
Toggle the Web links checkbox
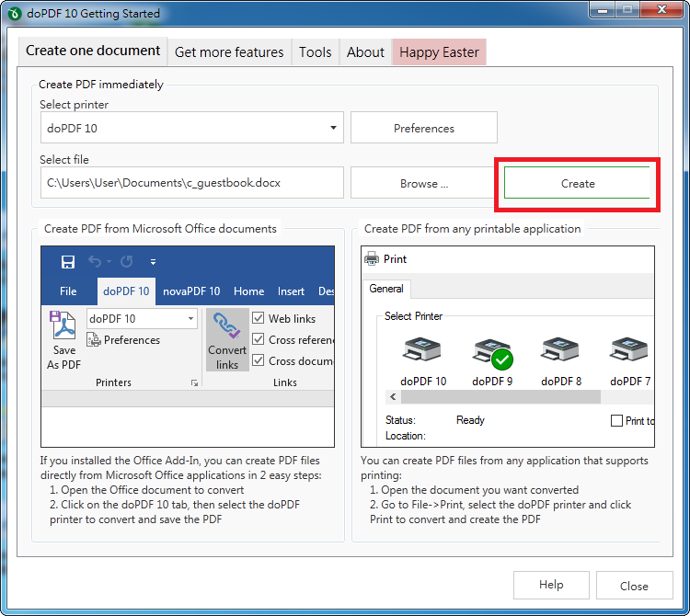click(x=258, y=318)
